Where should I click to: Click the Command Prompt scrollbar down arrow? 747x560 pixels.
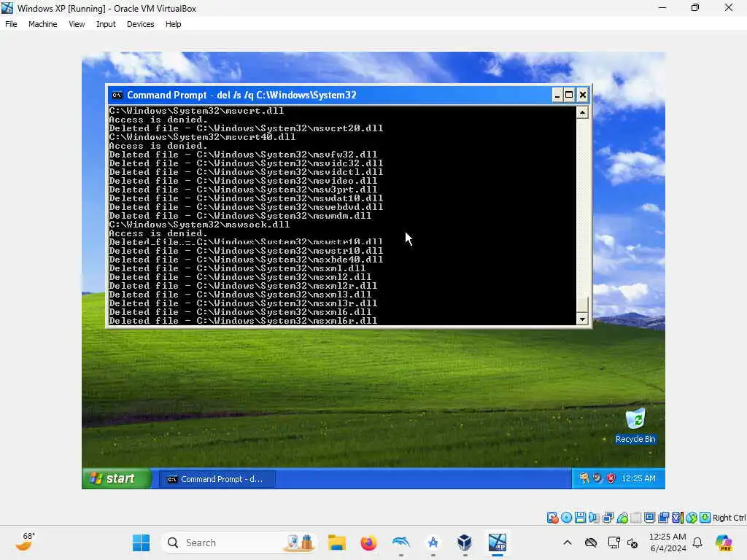point(582,319)
